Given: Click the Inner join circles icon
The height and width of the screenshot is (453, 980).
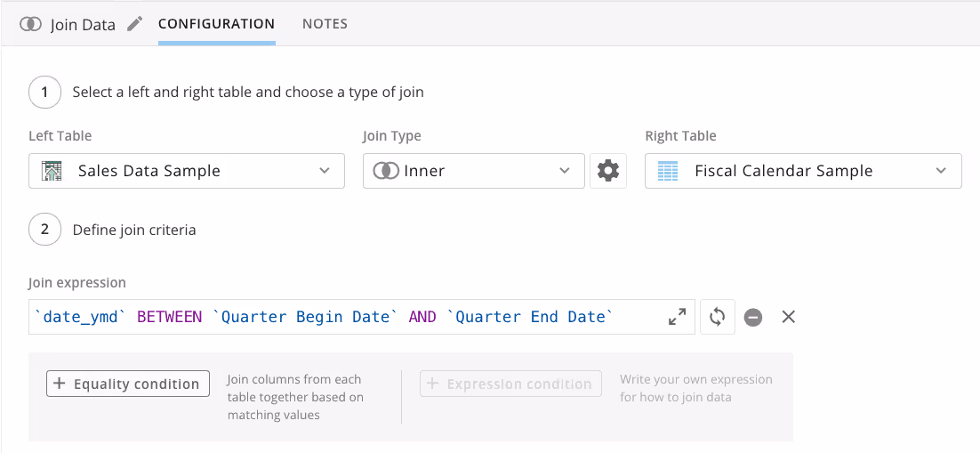Looking at the screenshot, I should pyautogui.click(x=386, y=171).
